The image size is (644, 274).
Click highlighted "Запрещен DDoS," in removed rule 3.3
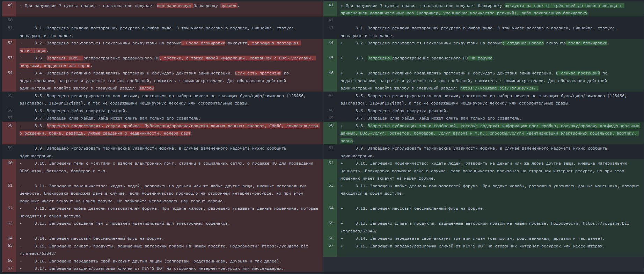[64, 58]
